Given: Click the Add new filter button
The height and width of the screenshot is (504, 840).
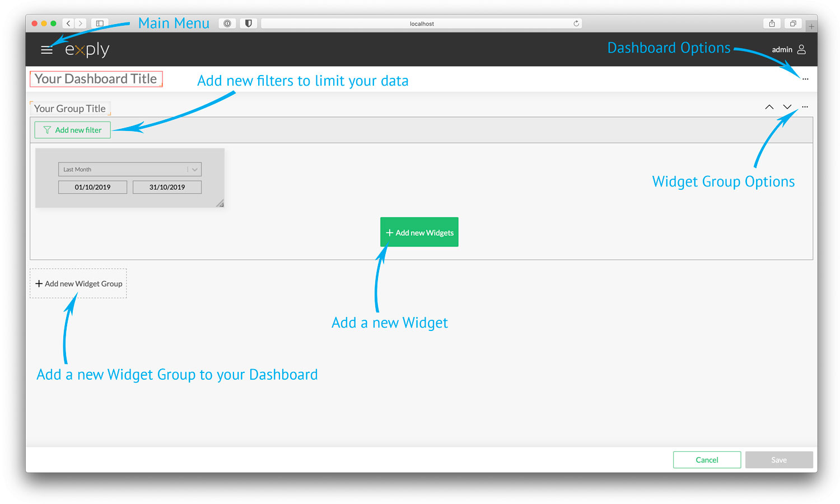Looking at the screenshot, I should 72,130.
